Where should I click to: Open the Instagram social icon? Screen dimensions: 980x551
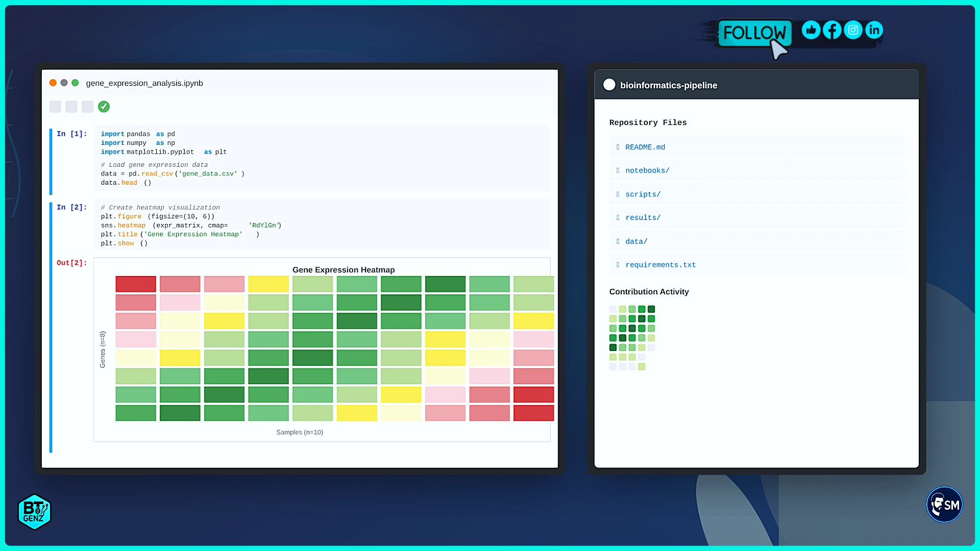coord(853,30)
